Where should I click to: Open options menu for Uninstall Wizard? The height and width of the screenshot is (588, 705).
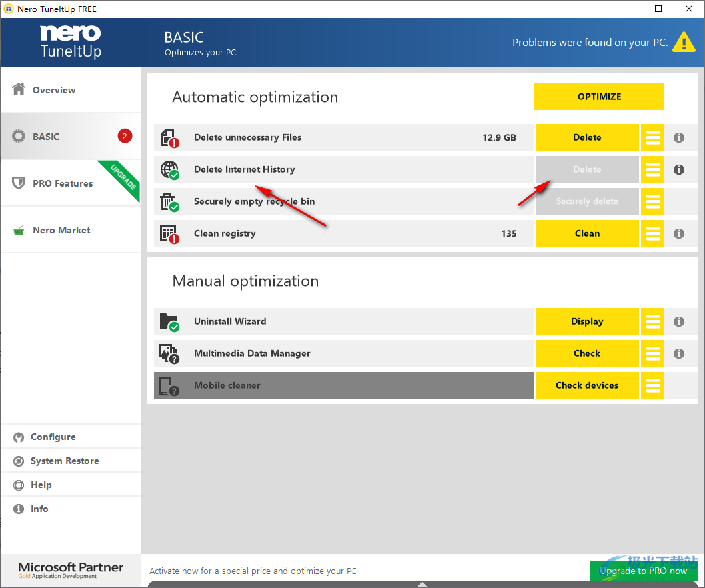tap(652, 322)
